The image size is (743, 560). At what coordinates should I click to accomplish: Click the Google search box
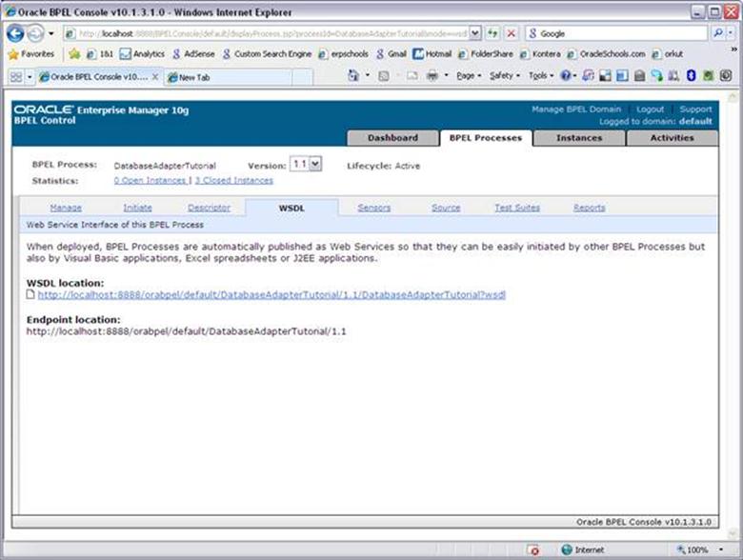pos(616,33)
